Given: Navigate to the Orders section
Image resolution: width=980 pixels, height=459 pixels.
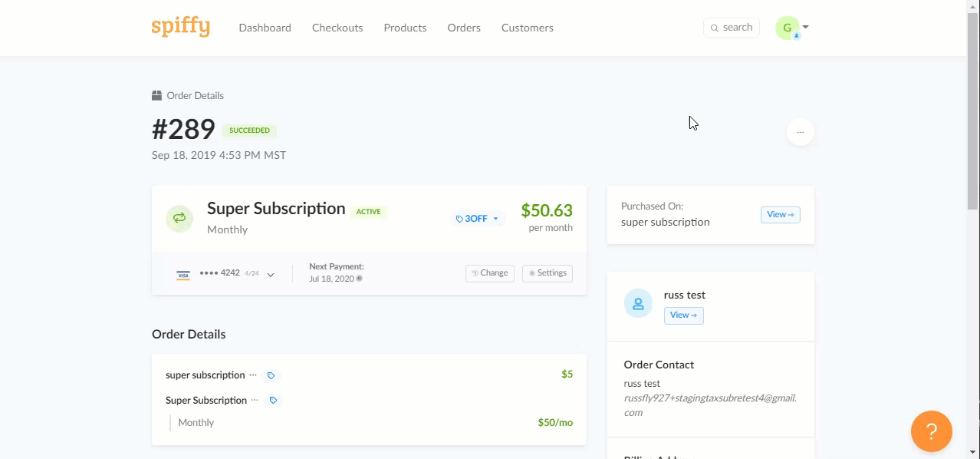Looking at the screenshot, I should coord(464,28).
